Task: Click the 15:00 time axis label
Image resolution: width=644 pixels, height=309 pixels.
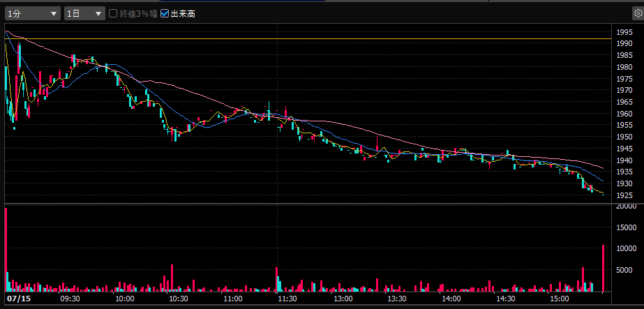Action: (560, 299)
